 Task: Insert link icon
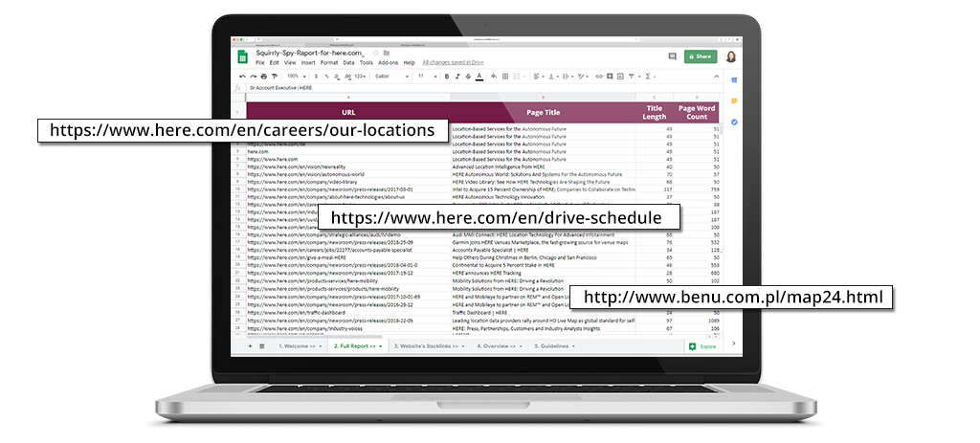pyautogui.click(x=599, y=77)
